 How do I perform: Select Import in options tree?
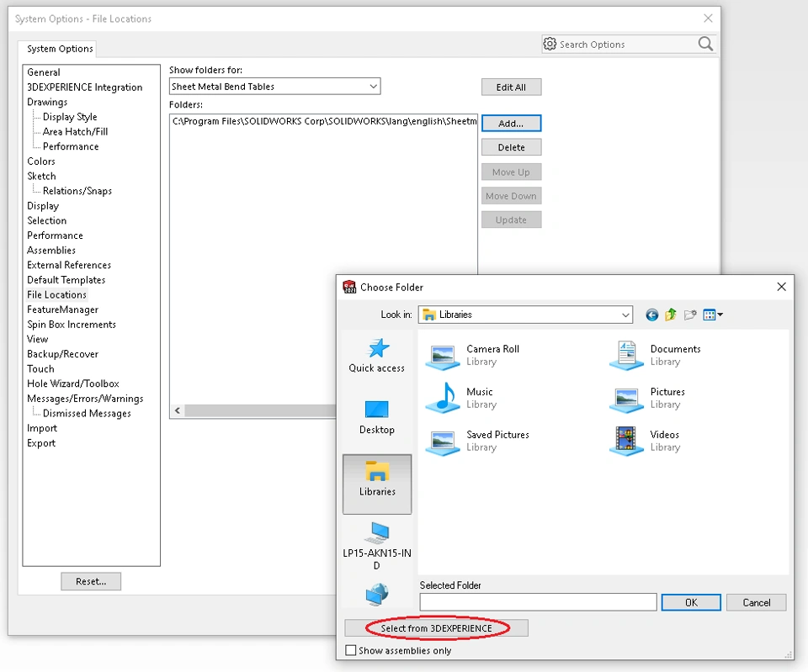pos(42,428)
